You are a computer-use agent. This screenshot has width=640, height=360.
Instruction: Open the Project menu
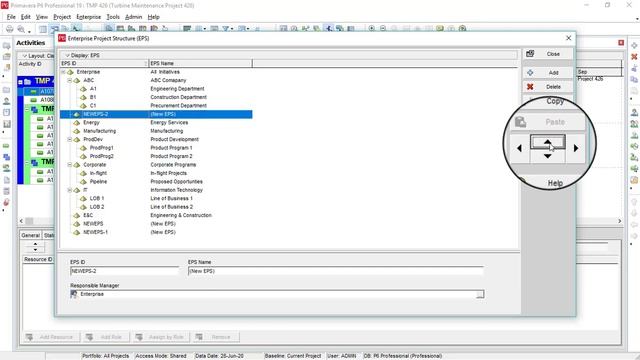tap(62, 17)
